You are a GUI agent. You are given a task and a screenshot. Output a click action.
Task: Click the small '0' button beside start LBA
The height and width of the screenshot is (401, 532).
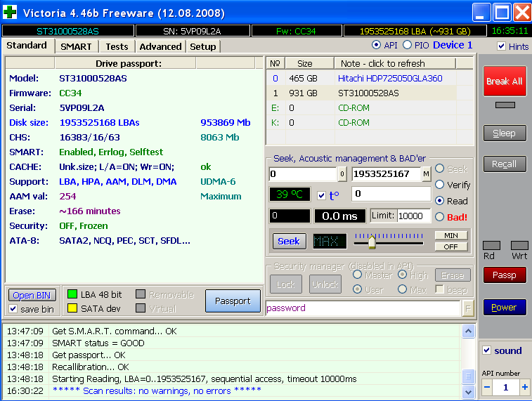(342, 174)
